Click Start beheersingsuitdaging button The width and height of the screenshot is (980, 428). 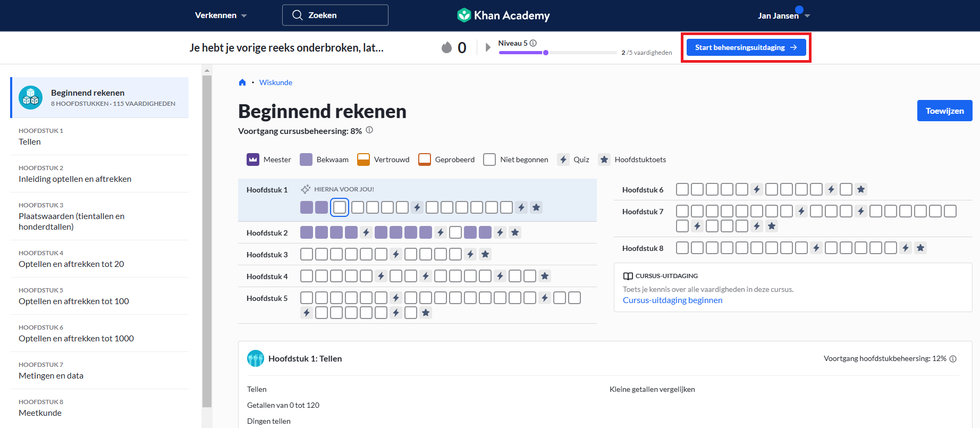pyautogui.click(x=746, y=47)
